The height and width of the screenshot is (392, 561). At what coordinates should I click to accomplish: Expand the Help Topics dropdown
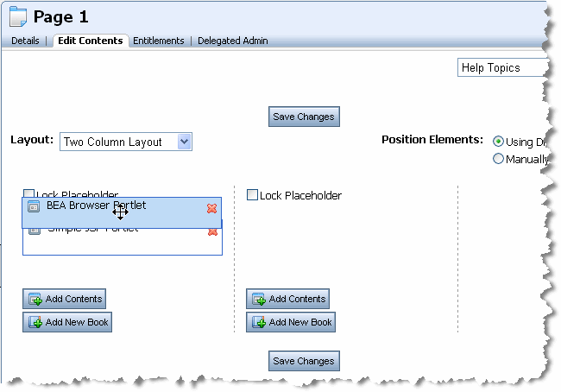(501, 68)
